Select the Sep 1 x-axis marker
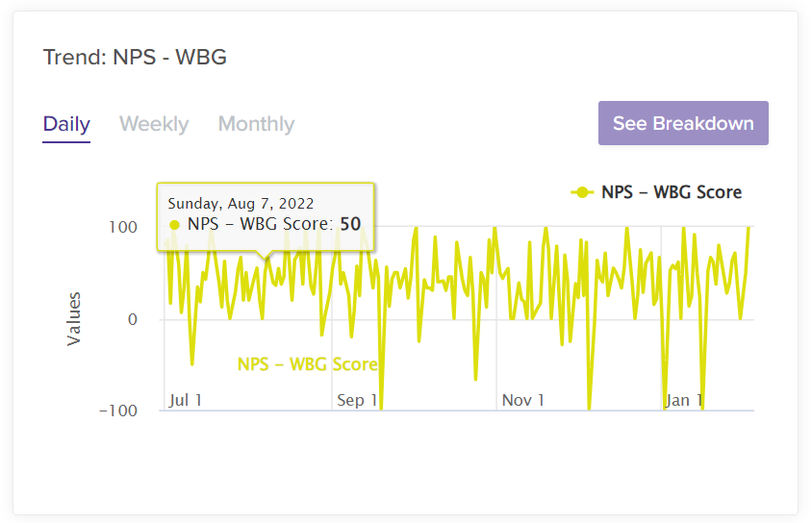 (356, 400)
